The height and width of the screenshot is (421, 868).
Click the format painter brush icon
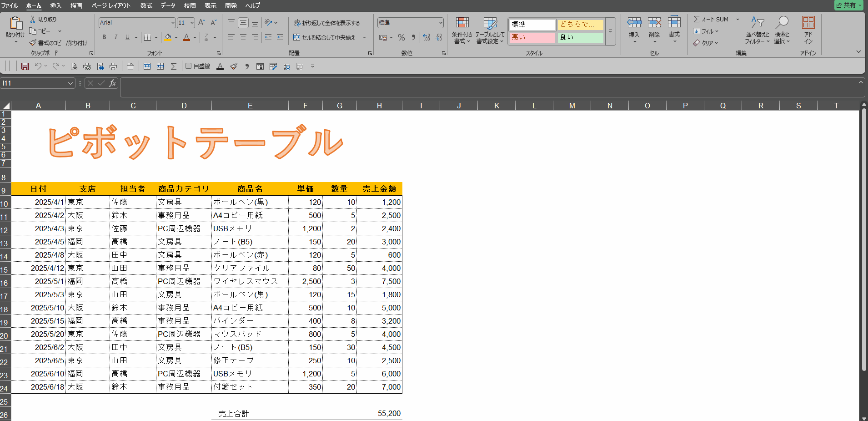point(33,43)
